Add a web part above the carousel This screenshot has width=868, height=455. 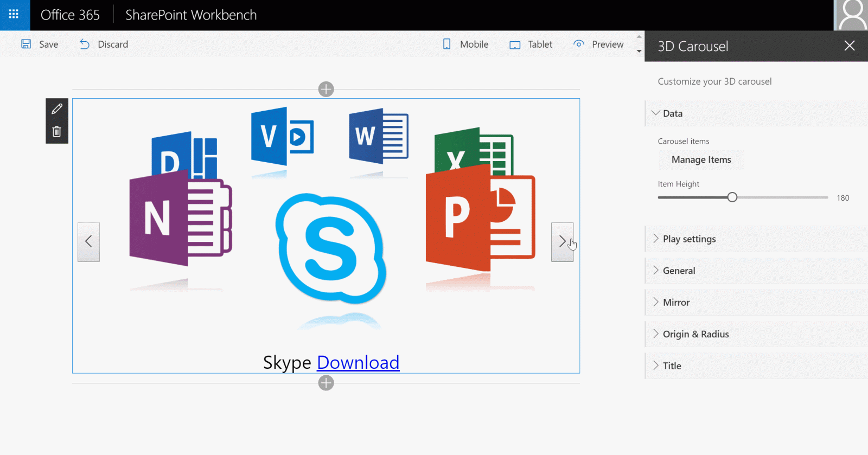[x=326, y=89]
